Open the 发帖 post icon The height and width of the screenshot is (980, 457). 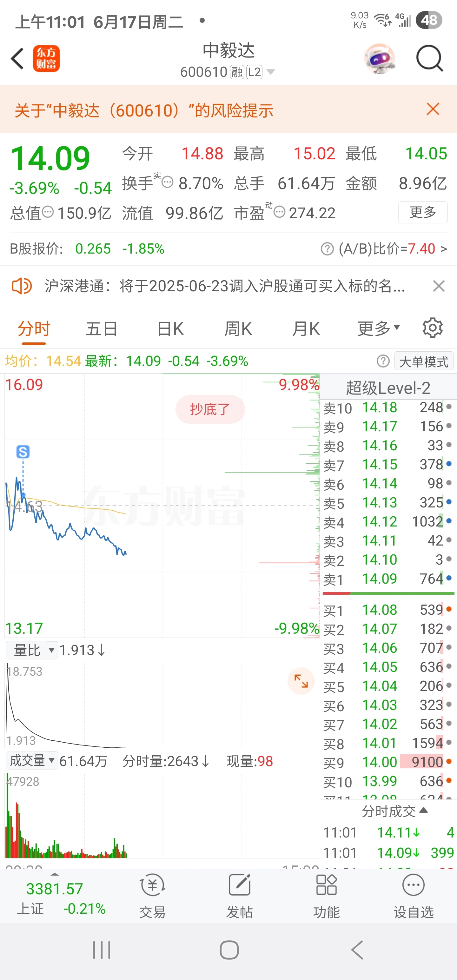[x=239, y=896]
